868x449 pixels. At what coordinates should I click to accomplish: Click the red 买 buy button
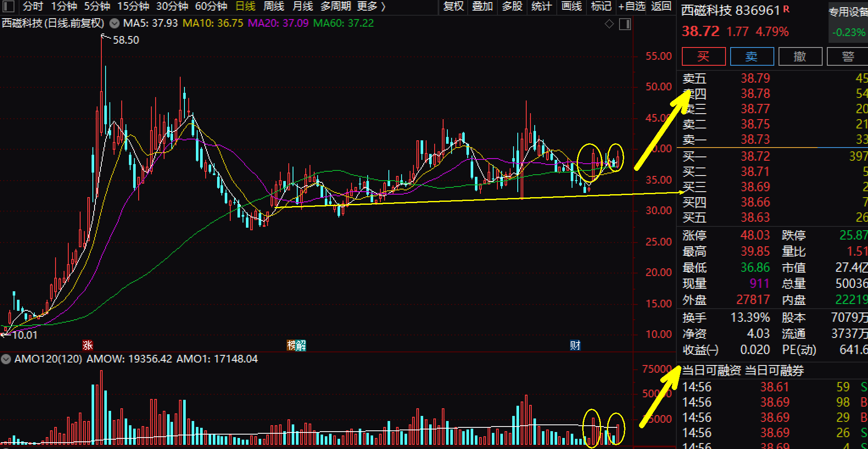pos(703,56)
